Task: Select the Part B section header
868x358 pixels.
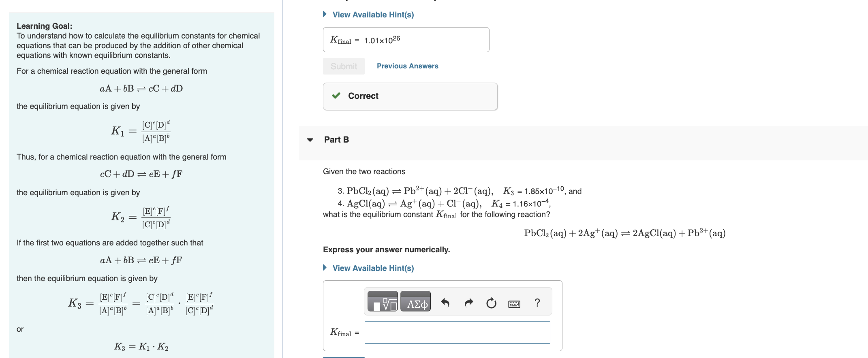Action: point(336,139)
